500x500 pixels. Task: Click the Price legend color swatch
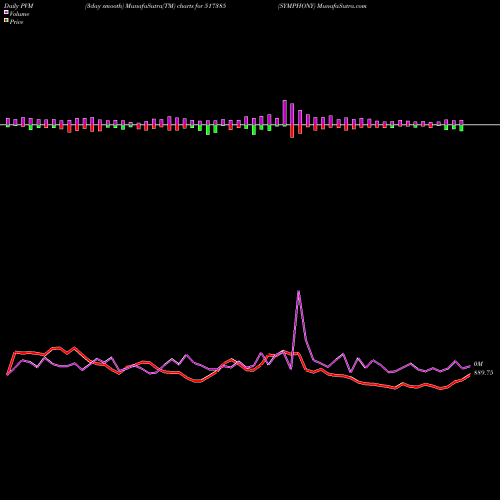pos(6,20)
